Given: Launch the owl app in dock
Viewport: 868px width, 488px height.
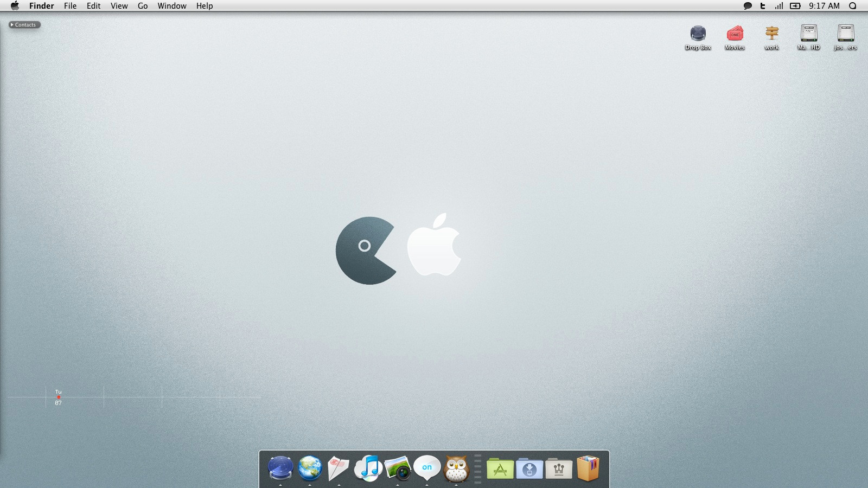Looking at the screenshot, I should point(456,468).
